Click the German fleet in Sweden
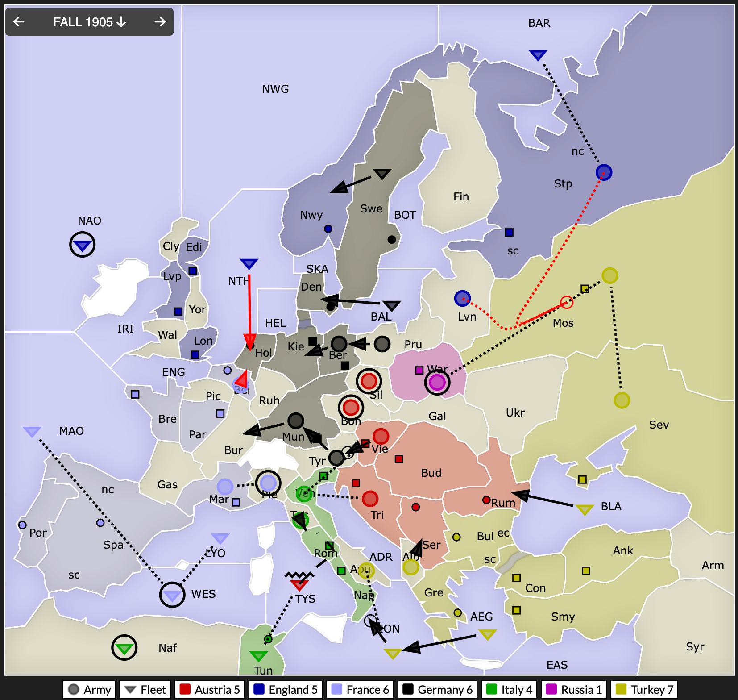738x700 pixels. pos(382,173)
